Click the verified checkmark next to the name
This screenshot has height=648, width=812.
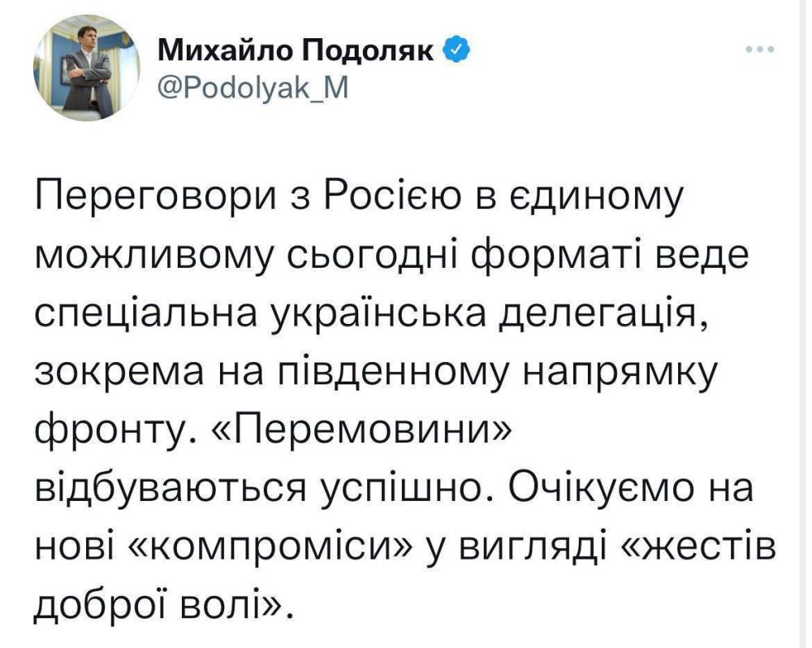pos(454,47)
